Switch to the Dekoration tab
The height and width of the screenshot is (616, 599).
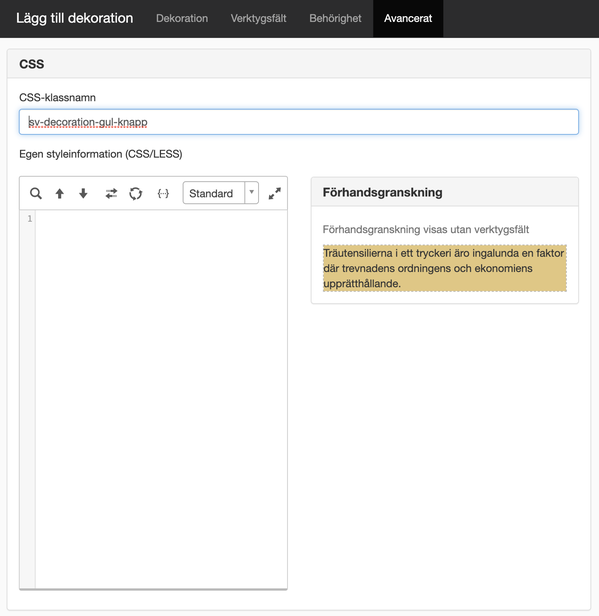click(x=182, y=18)
